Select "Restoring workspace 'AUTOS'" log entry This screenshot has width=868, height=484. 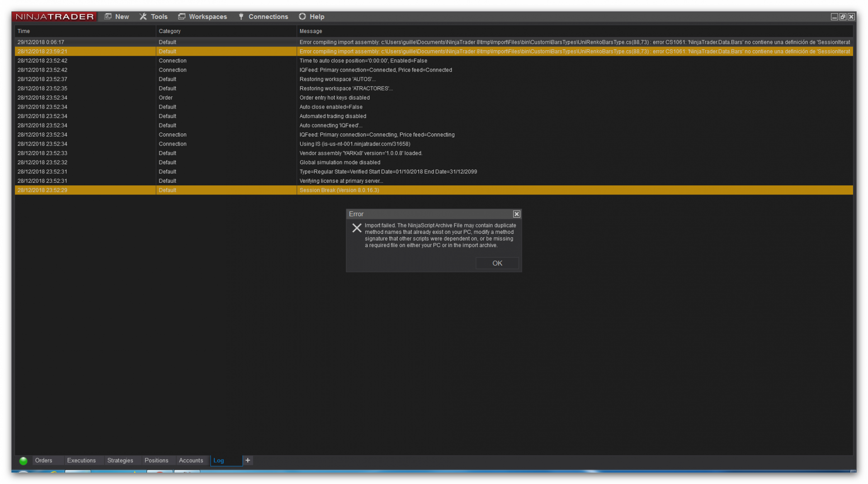[x=434, y=79]
